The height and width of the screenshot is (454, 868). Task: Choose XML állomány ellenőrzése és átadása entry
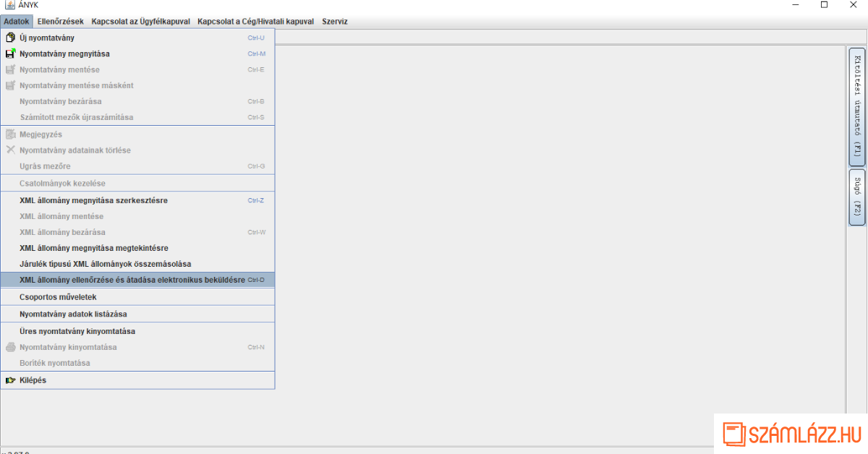(x=132, y=280)
